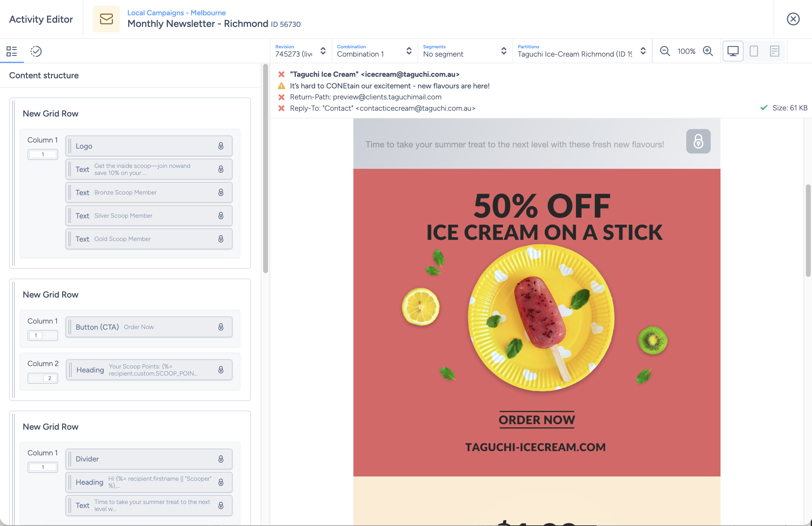Grab drag handle of Divider item
812x526 pixels.
(70, 459)
